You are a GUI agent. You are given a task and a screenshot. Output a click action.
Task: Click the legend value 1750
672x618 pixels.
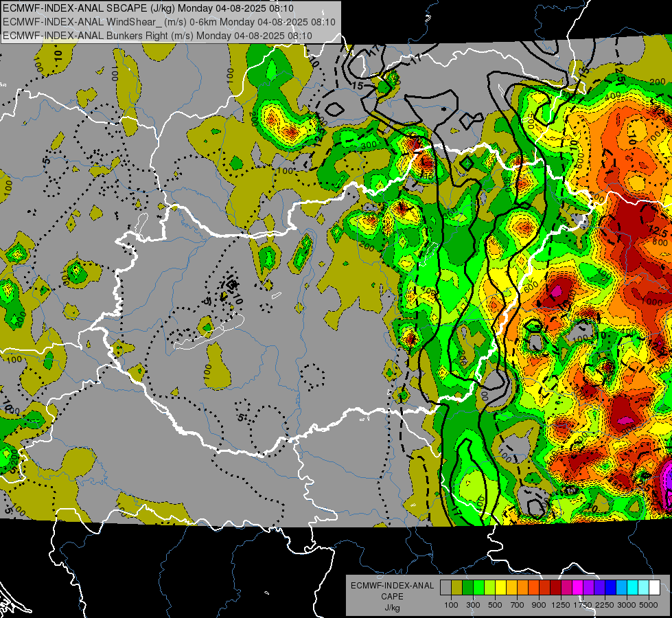pos(583,605)
